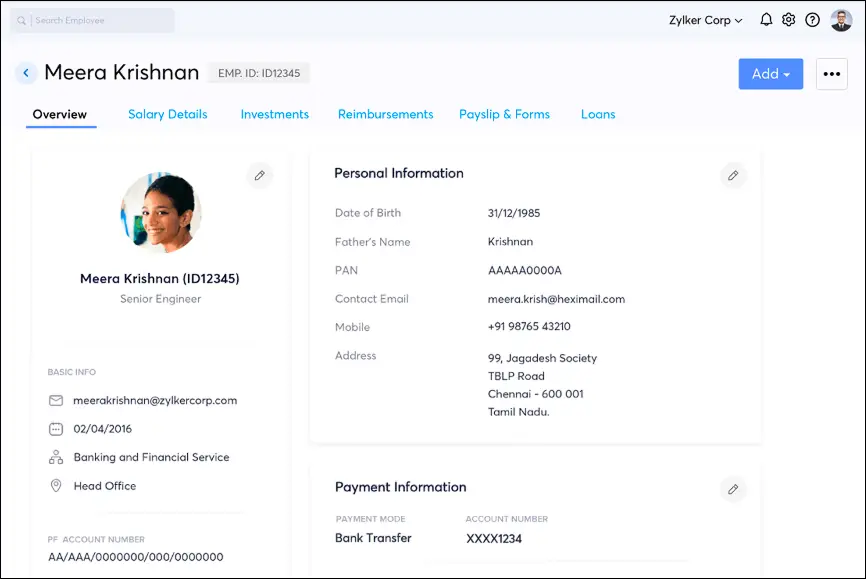Open the settings gear icon

pos(788,19)
